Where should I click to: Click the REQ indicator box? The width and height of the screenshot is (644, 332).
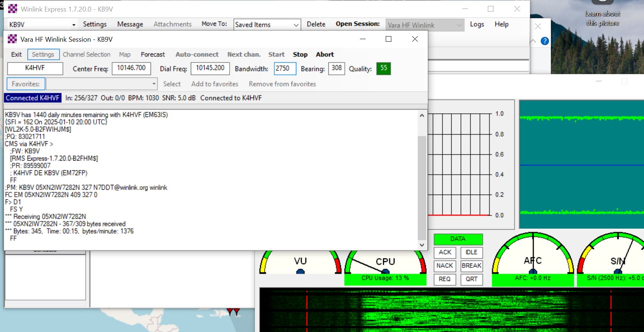pyautogui.click(x=445, y=279)
